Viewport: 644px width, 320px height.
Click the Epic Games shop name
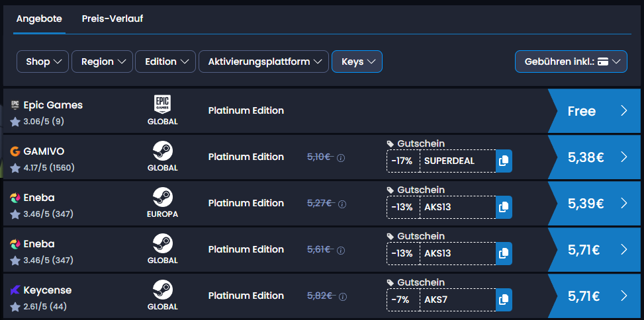pyautogui.click(x=53, y=105)
